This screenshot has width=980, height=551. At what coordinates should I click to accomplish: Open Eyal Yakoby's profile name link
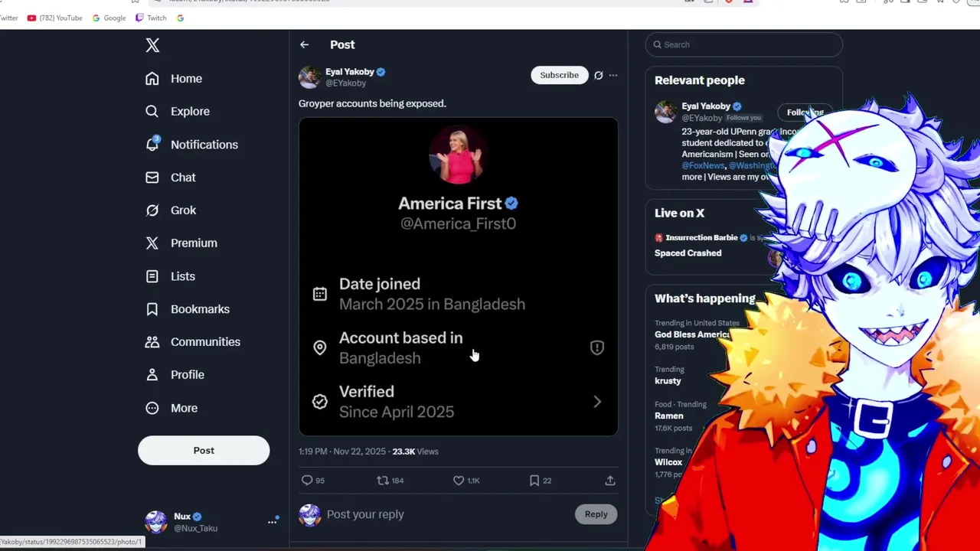(350, 72)
